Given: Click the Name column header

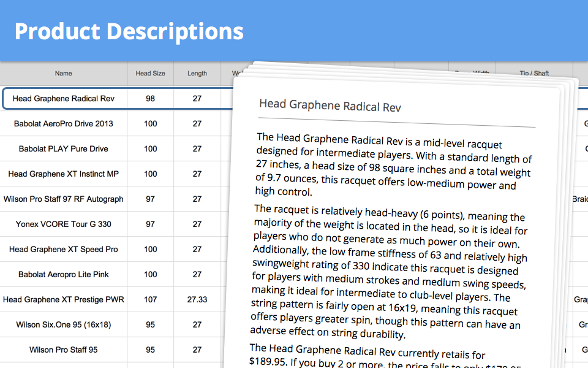Looking at the screenshot, I should point(63,74).
